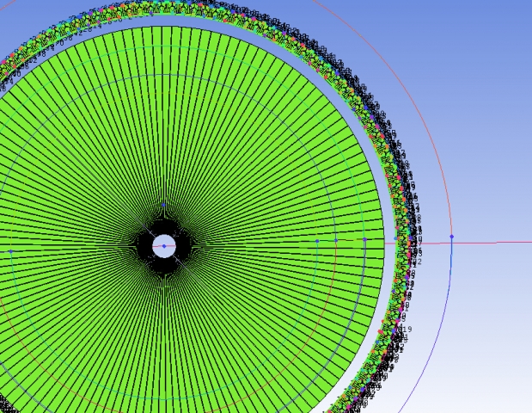Click the outermost of three points near disk's right edge
The image size is (532, 413).
click(x=364, y=240)
